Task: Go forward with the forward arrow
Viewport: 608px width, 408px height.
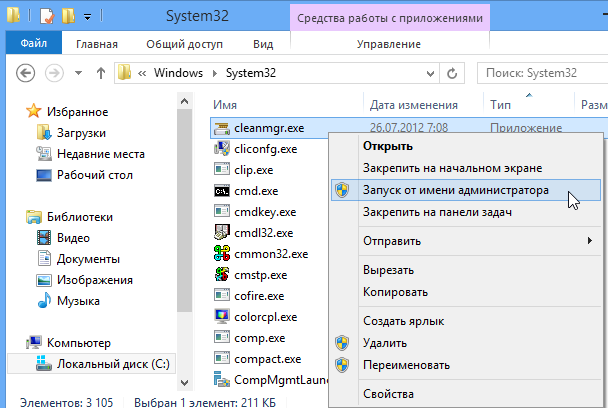Action: (54, 73)
